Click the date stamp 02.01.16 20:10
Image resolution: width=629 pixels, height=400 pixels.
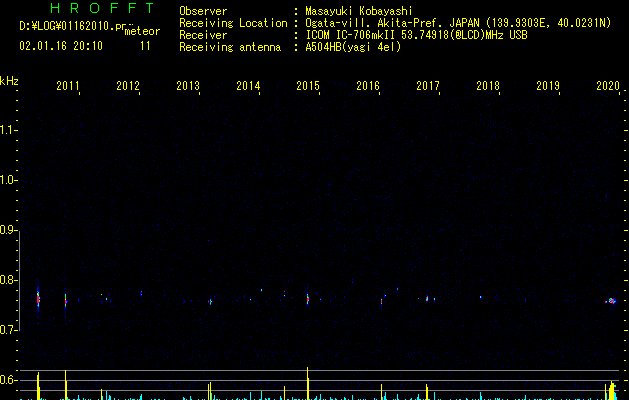pos(61,46)
